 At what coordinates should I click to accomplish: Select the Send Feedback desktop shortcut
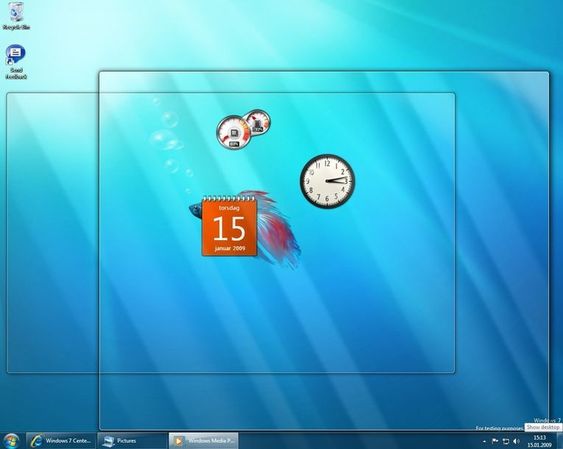click(16, 62)
